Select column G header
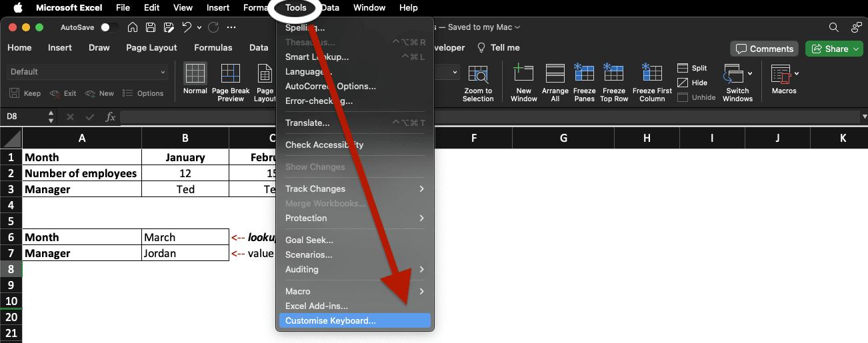The width and height of the screenshot is (868, 343). [x=564, y=138]
